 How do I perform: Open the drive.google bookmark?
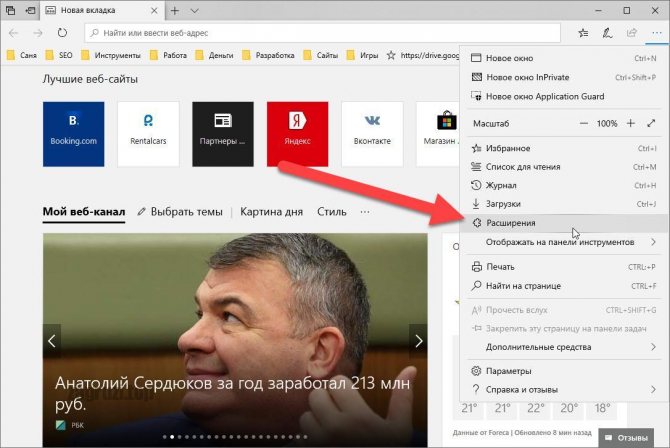point(423,55)
